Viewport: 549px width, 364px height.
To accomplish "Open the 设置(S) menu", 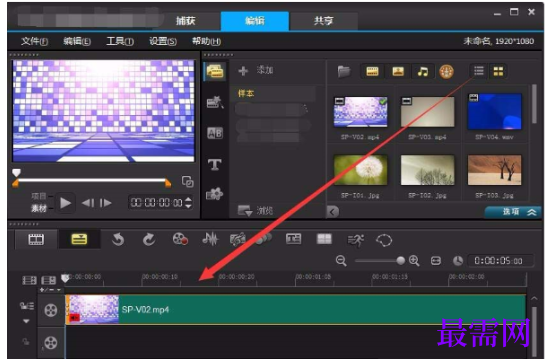I will 163,42.
